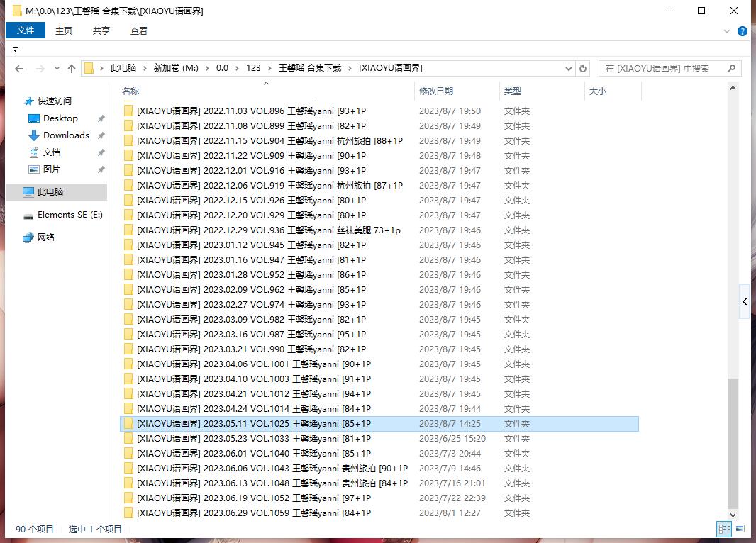
Task: Open Downloads in Quick access
Action: (x=66, y=135)
